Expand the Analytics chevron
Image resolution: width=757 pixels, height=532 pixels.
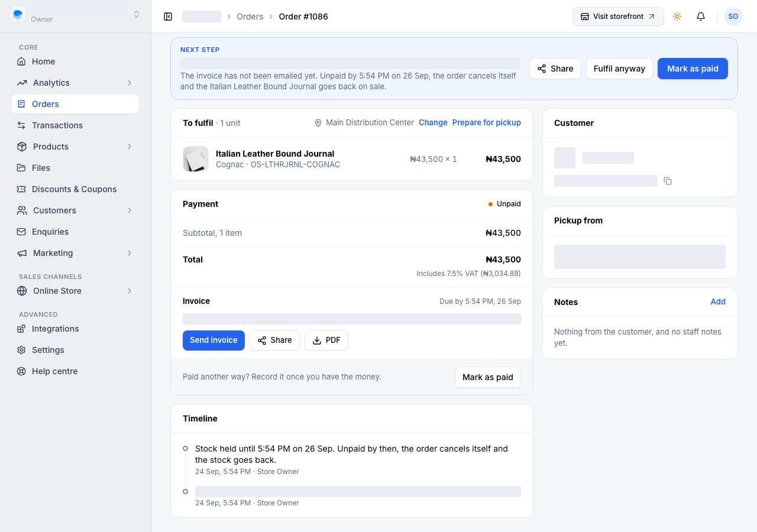(x=130, y=83)
